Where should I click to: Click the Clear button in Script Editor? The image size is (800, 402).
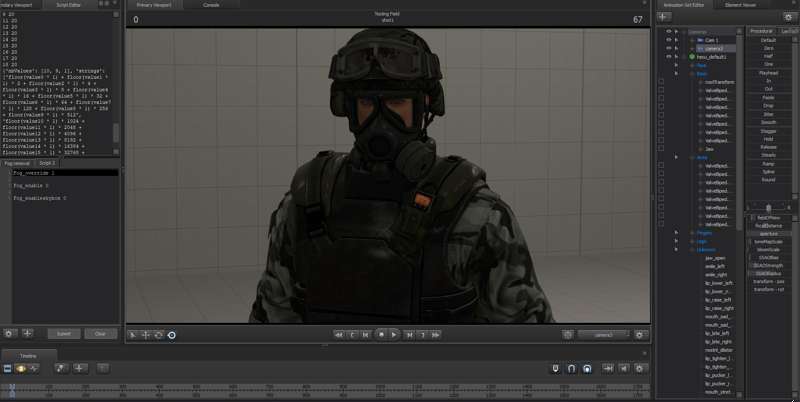coord(100,333)
